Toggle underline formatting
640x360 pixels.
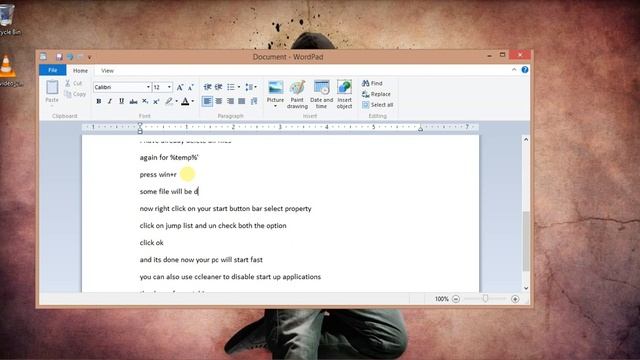(121, 101)
